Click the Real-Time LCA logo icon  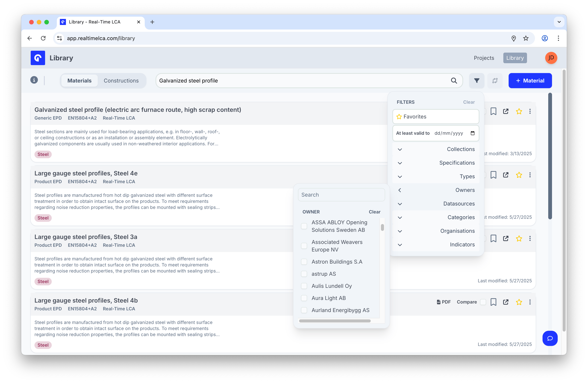pyautogui.click(x=38, y=58)
